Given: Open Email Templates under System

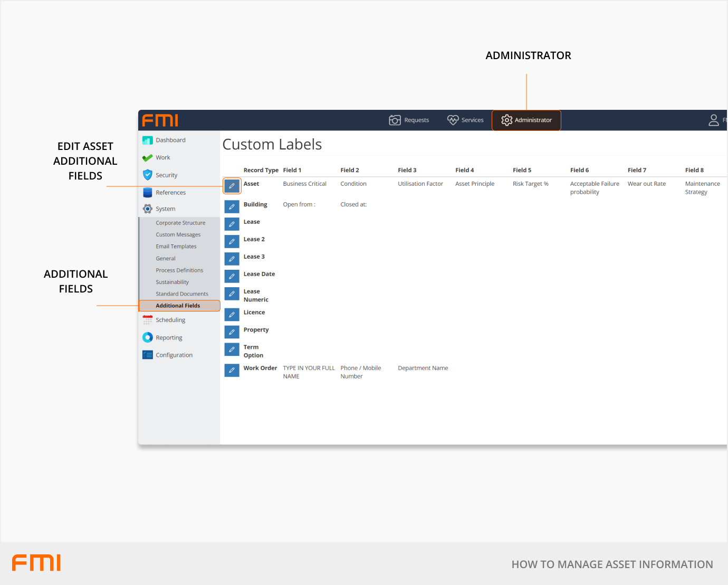Looking at the screenshot, I should (176, 247).
